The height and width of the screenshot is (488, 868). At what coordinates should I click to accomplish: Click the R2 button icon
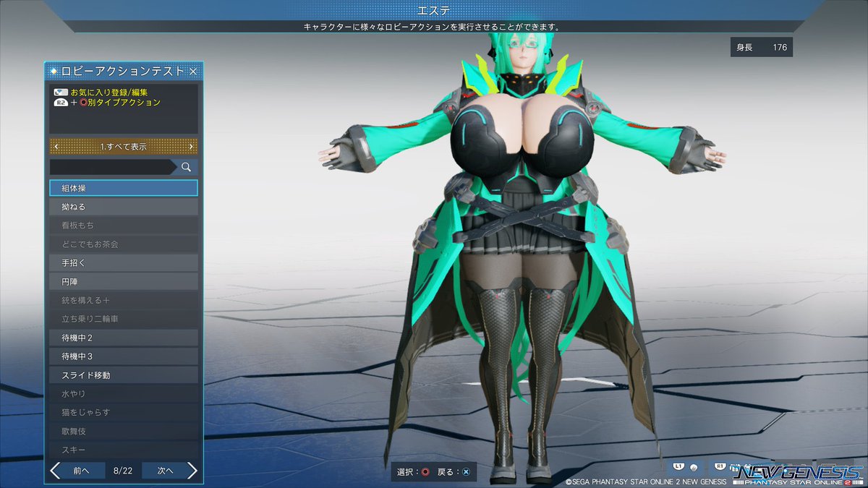click(x=61, y=103)
